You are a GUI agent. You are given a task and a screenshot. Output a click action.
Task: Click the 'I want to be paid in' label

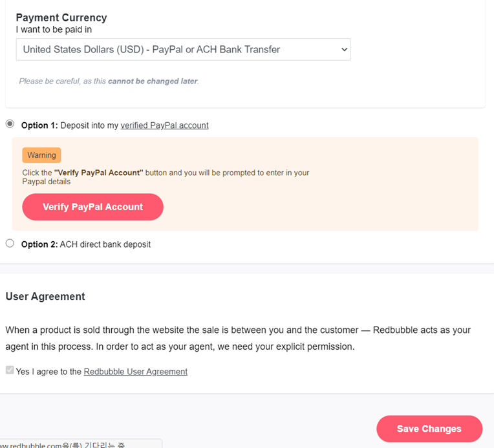(54, 30)
